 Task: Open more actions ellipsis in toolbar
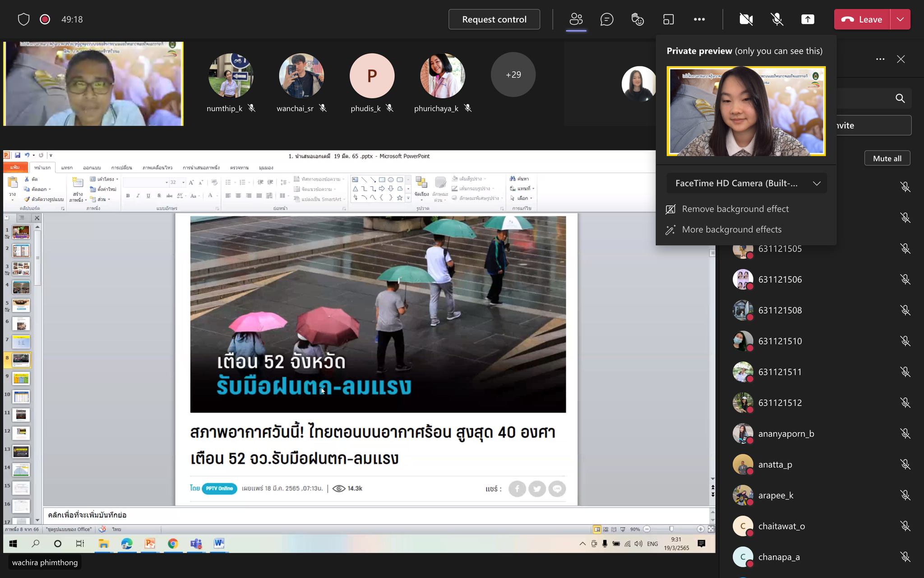pyautogui.click(x=699, y=19)
